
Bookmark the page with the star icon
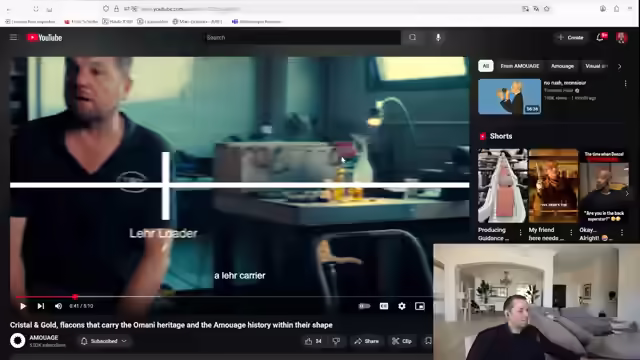coord(547,9)
